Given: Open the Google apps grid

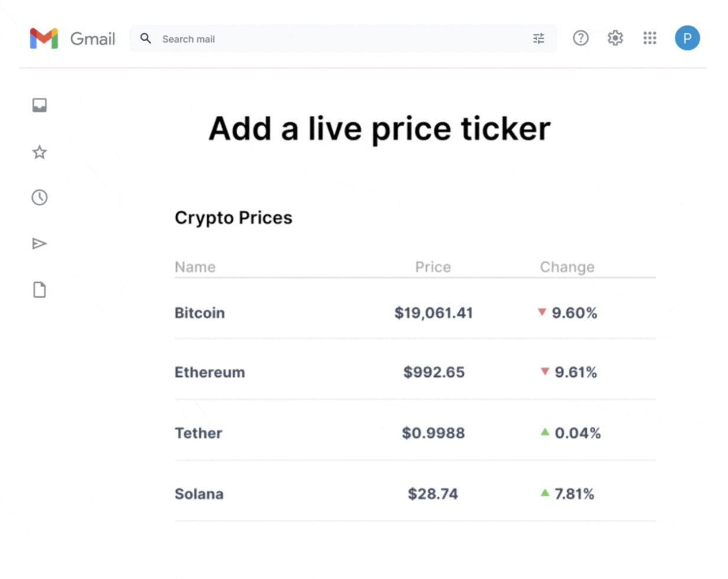Looking at the screenshot, I should (649, 38).
